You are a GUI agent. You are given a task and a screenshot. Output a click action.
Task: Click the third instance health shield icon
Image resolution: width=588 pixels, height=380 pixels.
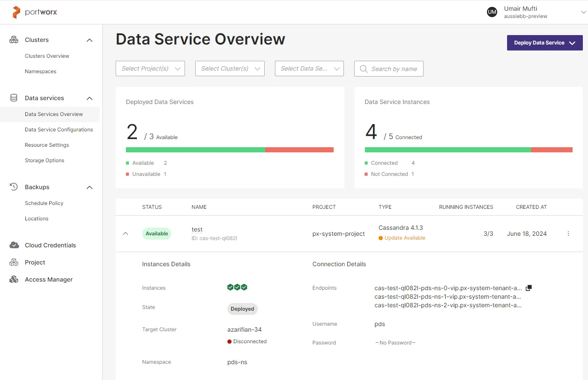[x=244, y=287]
